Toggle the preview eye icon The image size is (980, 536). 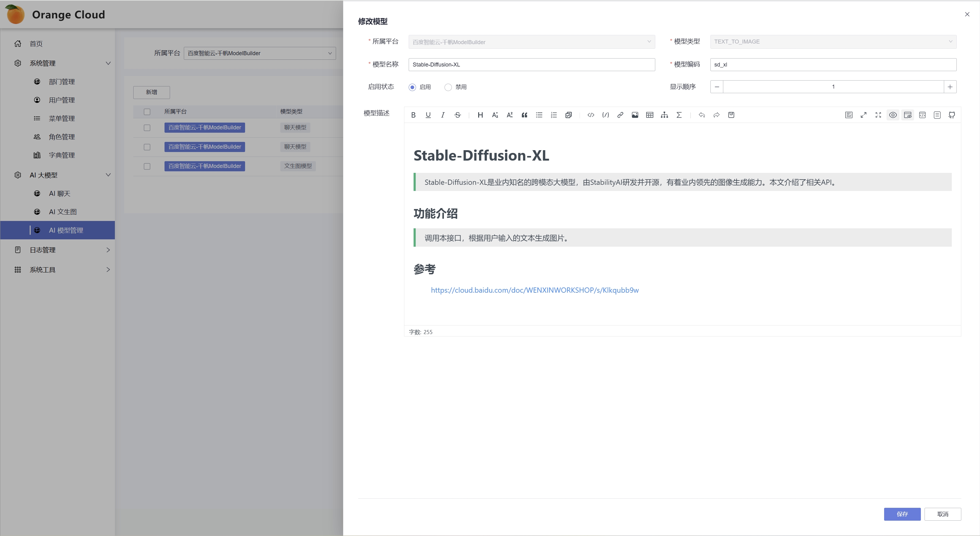(893, 115)
